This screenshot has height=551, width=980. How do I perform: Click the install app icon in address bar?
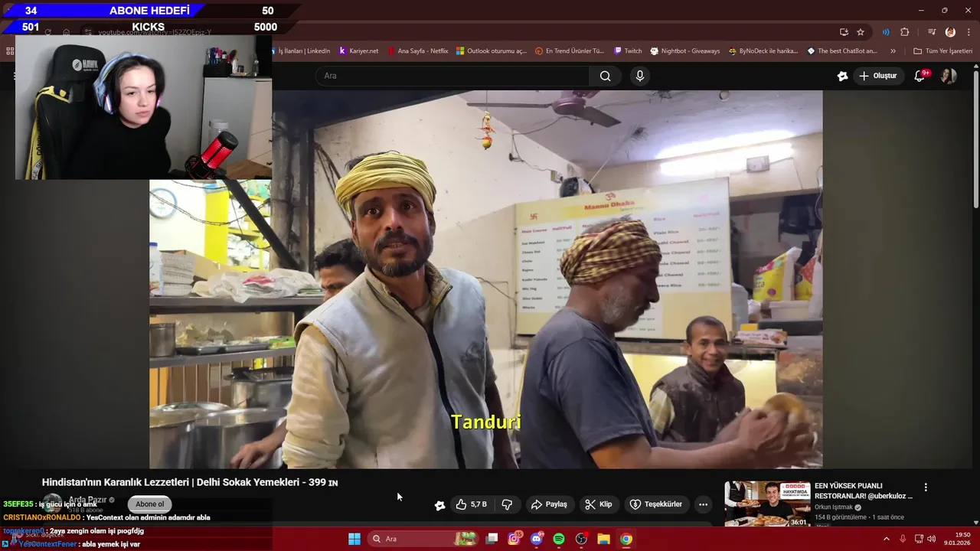[844, 32]
